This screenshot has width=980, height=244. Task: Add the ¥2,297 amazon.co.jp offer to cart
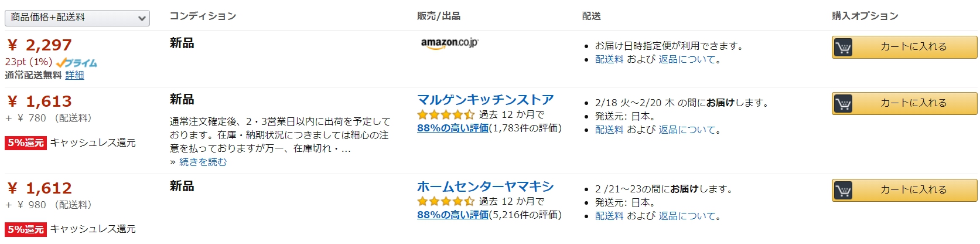click(x=904, y=47)
